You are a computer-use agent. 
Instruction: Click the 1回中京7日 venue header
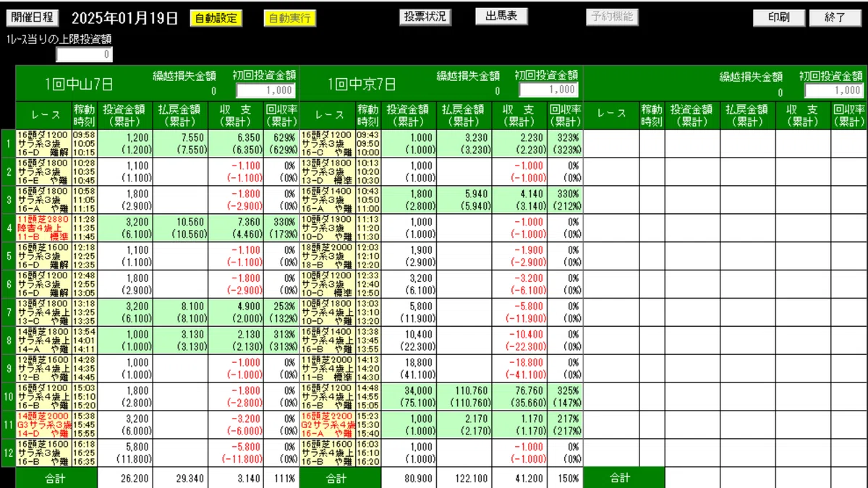pyautogui.click(x=362, y=84)
